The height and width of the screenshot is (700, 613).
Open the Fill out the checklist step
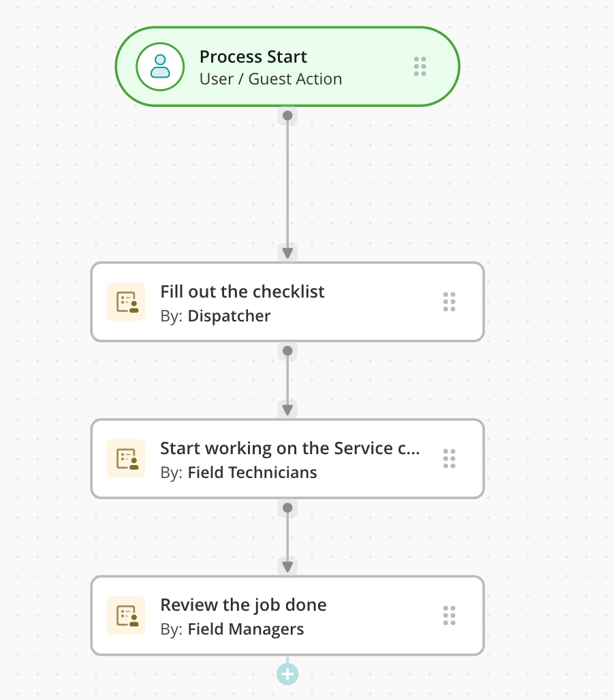242,292
